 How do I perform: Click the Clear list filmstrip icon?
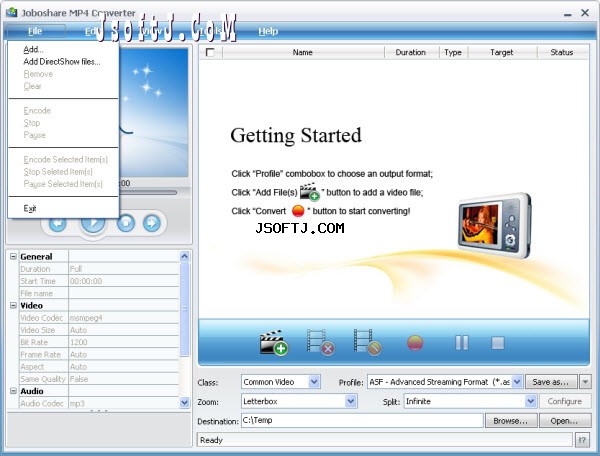click(367, 342)
